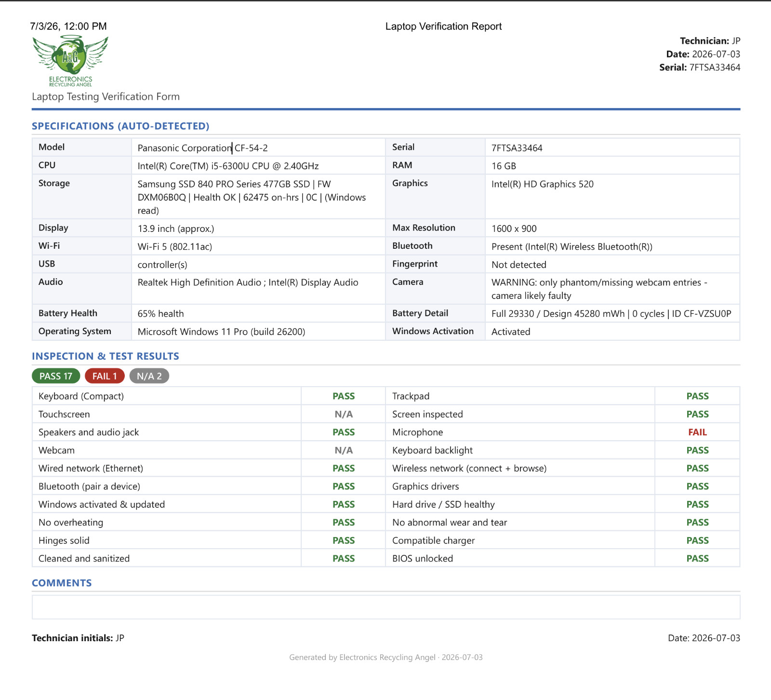Click the header Date: 2026-07-03 line

coord(703,54)
